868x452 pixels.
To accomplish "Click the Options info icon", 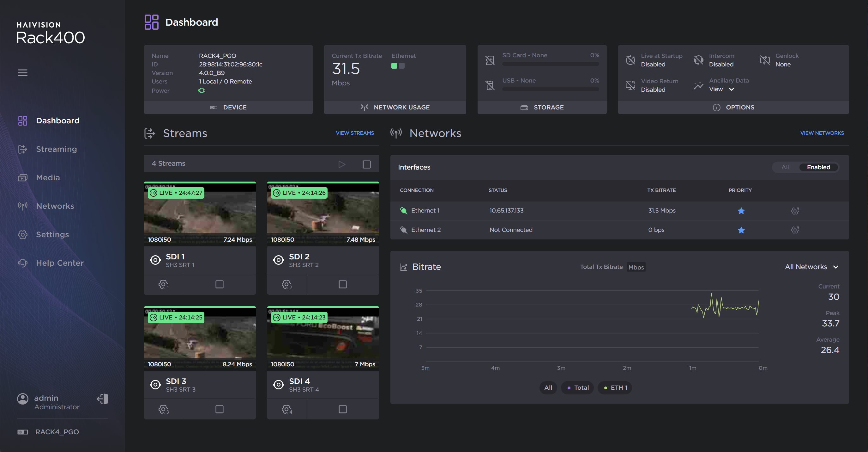I will point(716,107).
